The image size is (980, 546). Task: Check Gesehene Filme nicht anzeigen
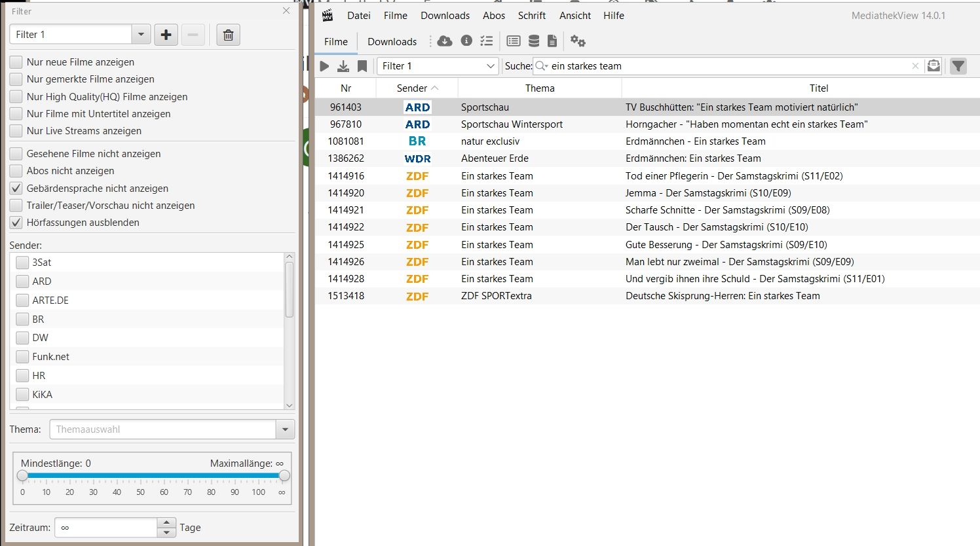click(16, 154)
